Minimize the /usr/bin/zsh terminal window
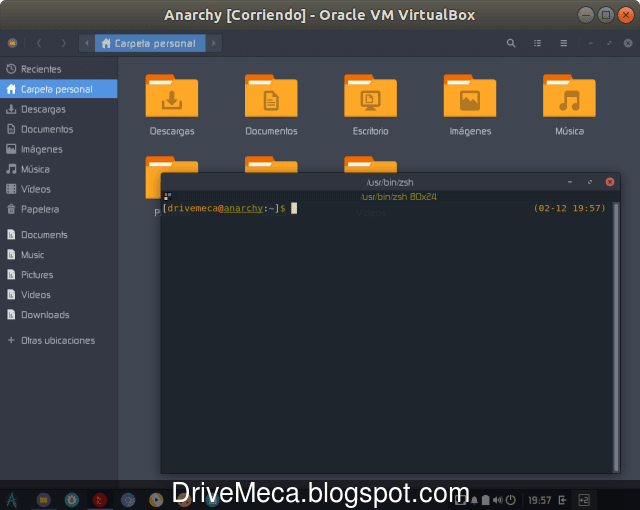640x510 pixels. [x=570, y=182]
